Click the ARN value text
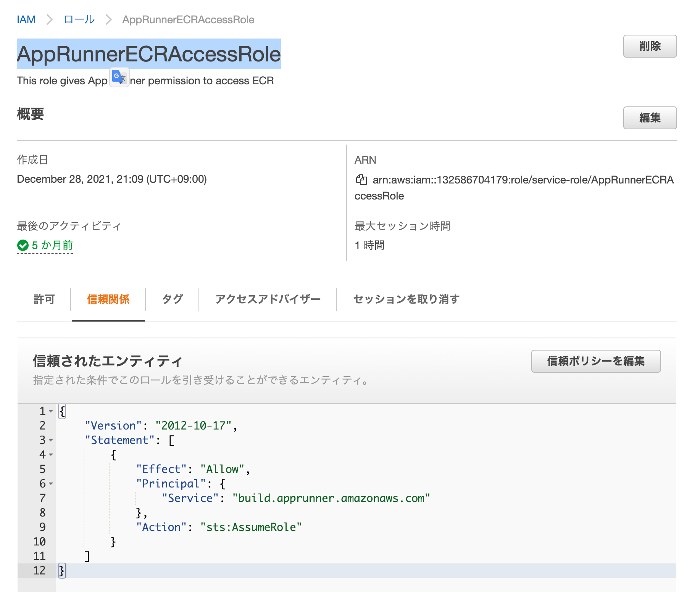700x592 pixels. 514,188
